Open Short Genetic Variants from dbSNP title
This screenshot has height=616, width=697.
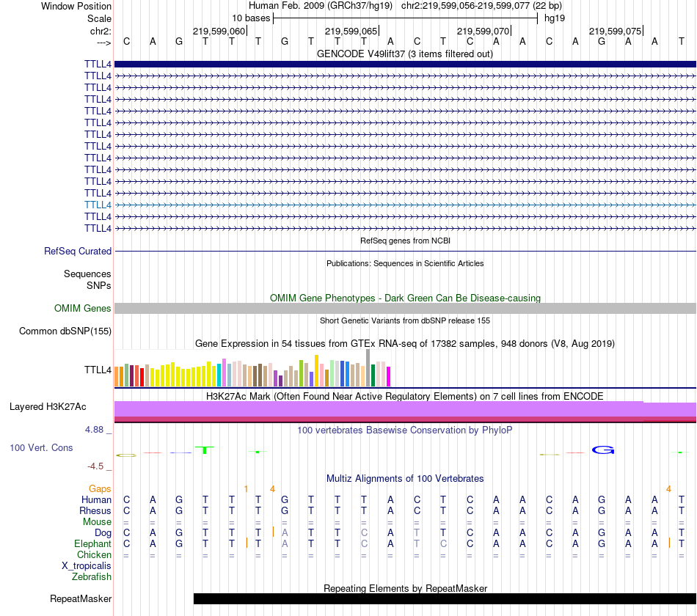405,320
